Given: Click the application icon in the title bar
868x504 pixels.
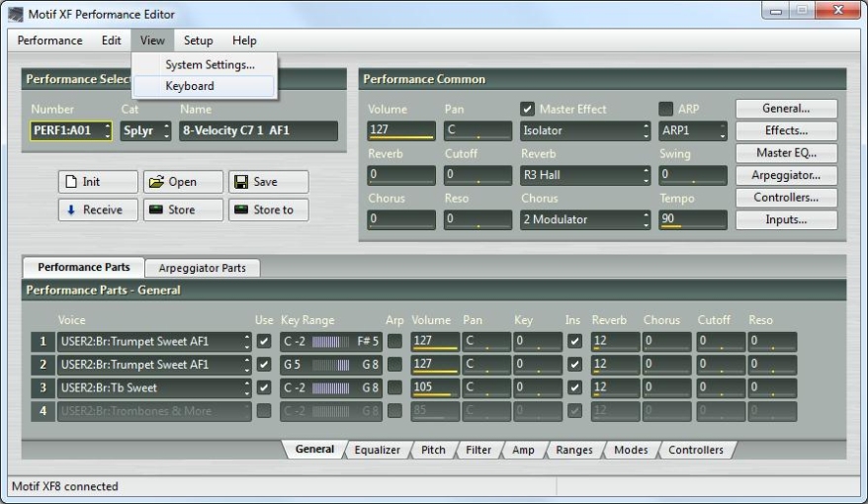Looking at the screenshot, I should click(16, 15).
